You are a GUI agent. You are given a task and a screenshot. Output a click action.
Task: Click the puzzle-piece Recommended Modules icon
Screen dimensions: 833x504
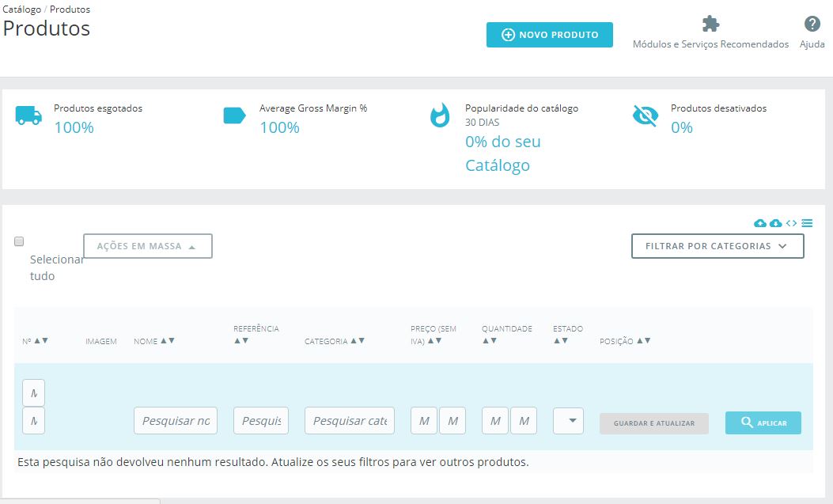pyautogui.click(x=710, y=24)
